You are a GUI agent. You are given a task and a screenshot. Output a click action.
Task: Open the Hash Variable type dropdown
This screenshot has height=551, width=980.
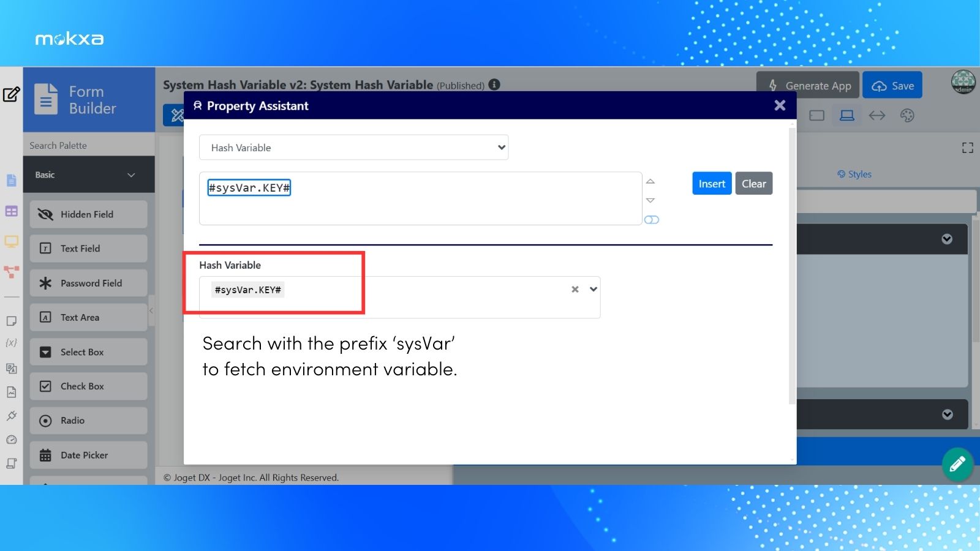point(353,148)
